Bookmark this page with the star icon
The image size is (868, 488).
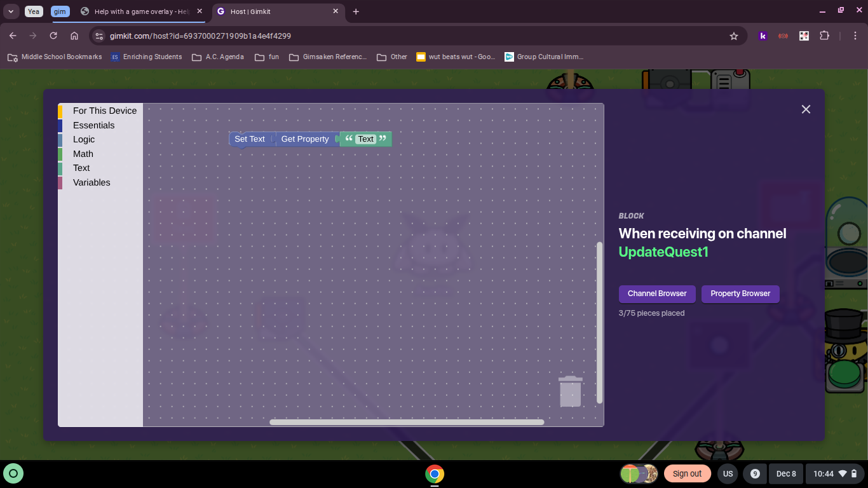[734, 36]
